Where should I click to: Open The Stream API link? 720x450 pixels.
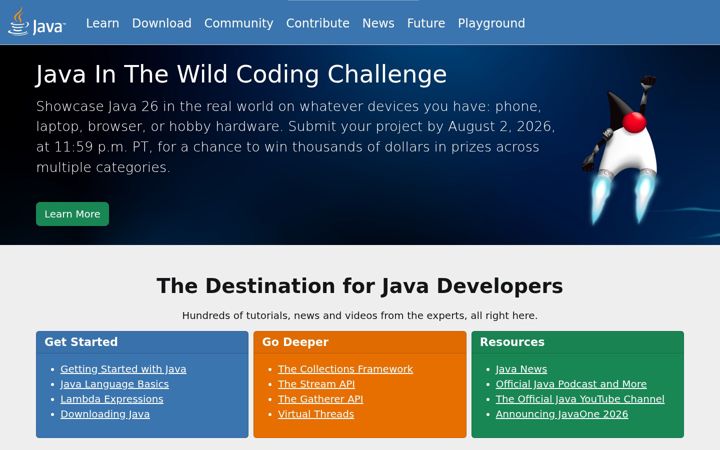point(316,384)
